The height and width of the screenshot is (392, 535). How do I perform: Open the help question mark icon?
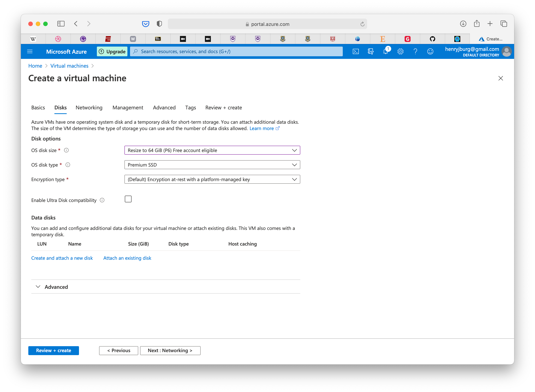415,51
